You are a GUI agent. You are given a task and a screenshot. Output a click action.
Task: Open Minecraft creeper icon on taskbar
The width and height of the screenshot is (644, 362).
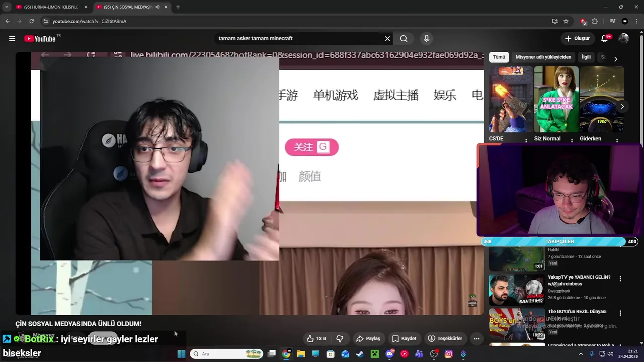click(x=374, y=354)
